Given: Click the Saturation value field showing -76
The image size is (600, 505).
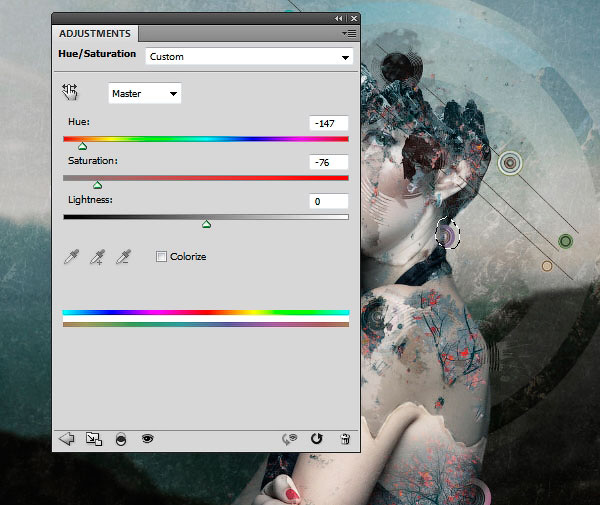Looking at the screenshot, I should (x=329, y=162).
